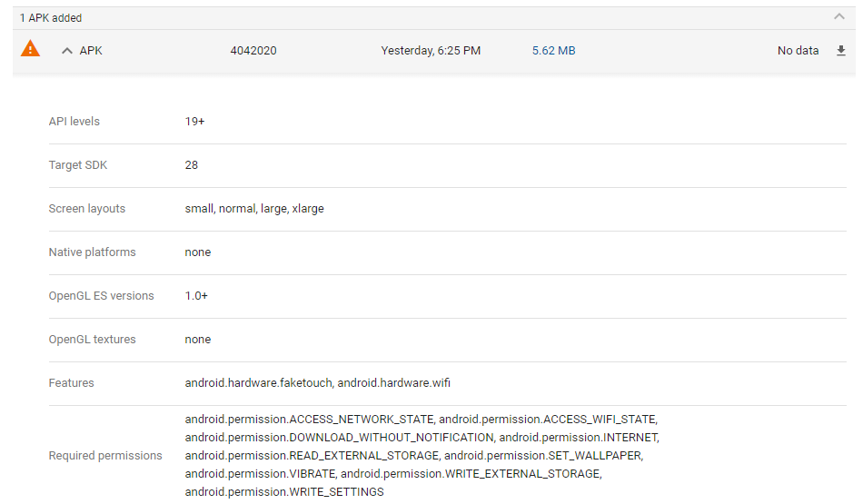
Task: Click the orange warning triangle icon
Action: coord(30,49)
